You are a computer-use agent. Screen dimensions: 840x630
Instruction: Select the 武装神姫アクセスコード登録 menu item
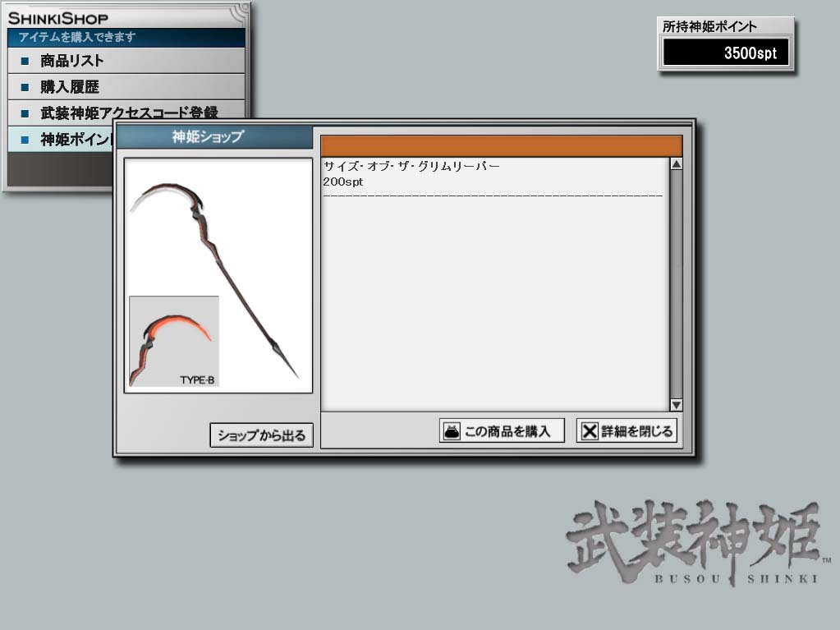(129, 113)
